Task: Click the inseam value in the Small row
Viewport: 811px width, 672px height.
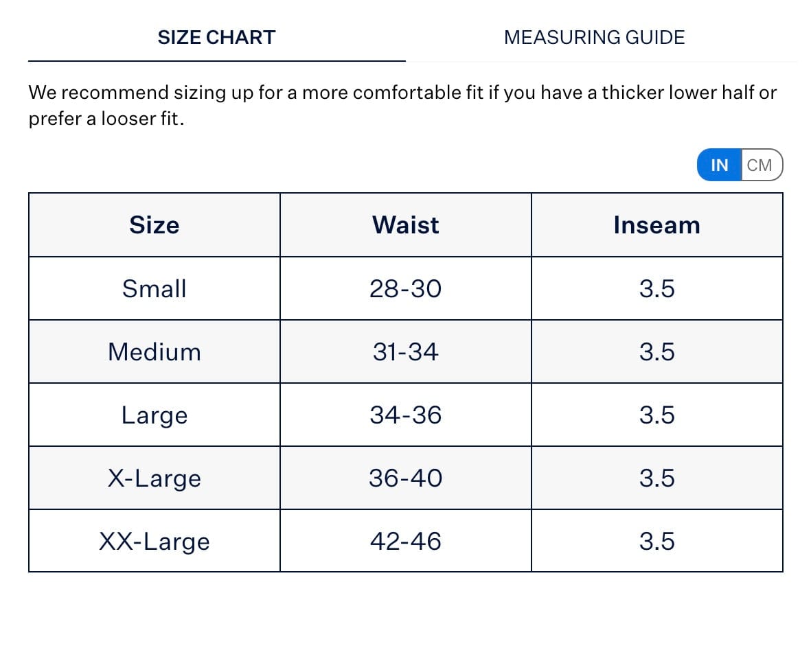Action: pos(656,289)
